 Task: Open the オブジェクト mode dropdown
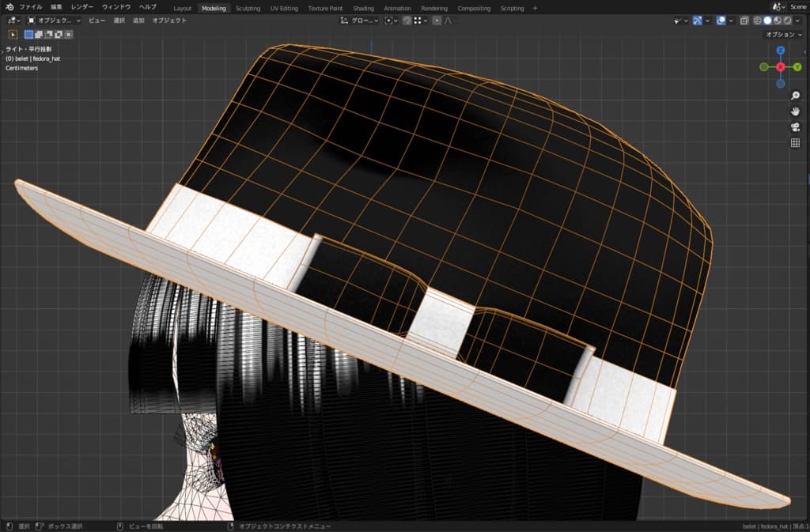54,21
